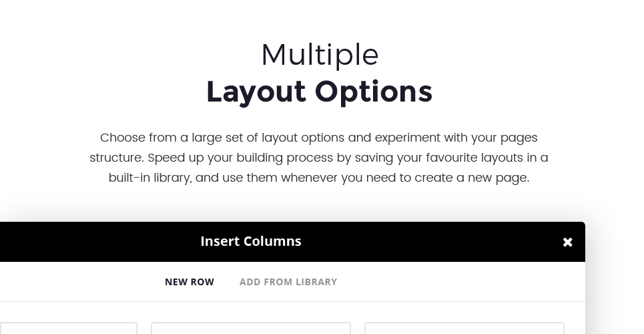
Task: Click the paragraph line starting with structure
Action: [319, 158]
